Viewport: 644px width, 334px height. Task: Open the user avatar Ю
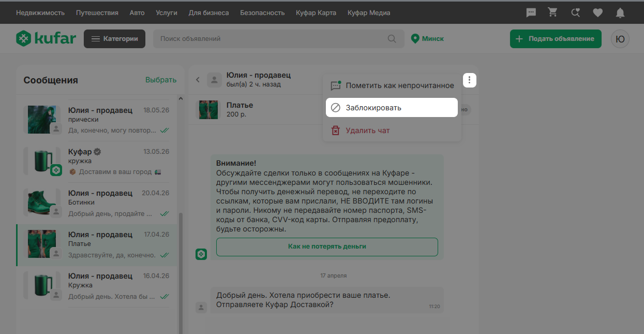[x=620, y=39]
